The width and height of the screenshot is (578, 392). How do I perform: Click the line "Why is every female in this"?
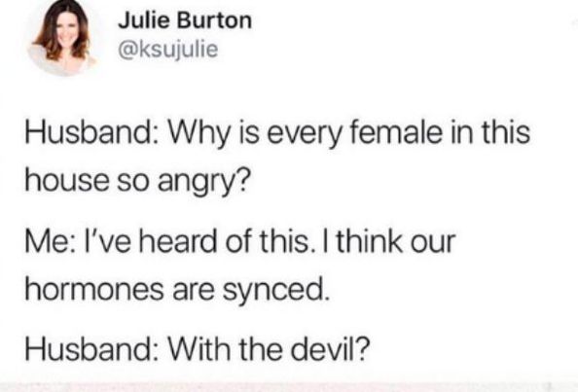click(x=349, y=134)
